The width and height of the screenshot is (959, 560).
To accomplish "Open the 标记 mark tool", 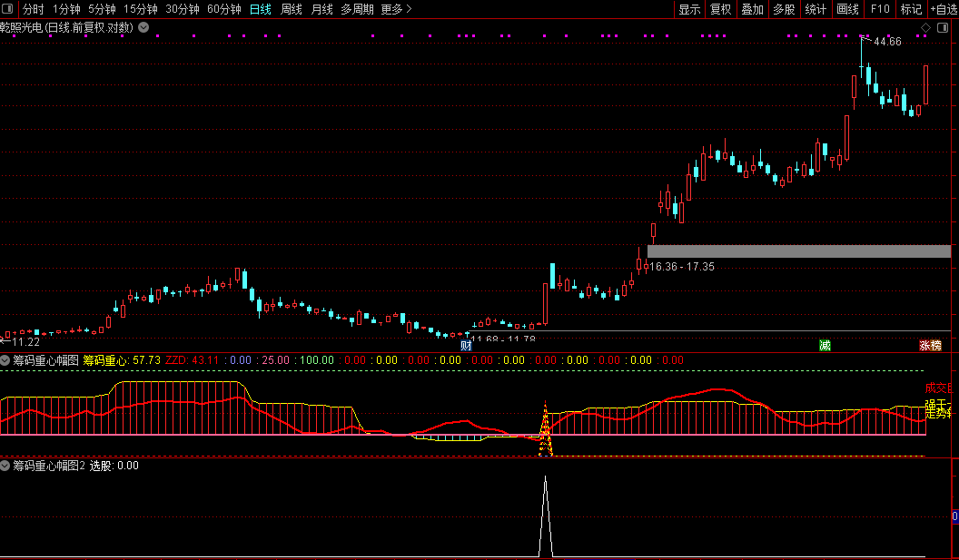I will coord(911,9).
